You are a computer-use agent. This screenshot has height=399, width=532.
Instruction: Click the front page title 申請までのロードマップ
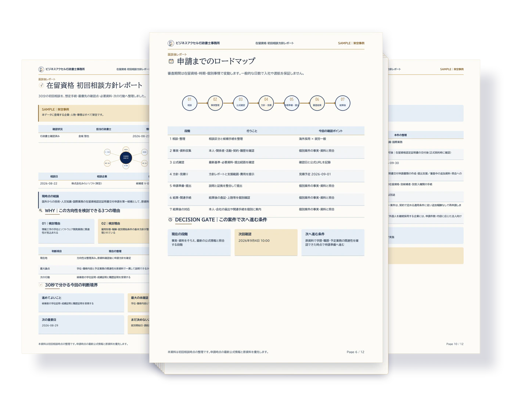pos(216,61)
